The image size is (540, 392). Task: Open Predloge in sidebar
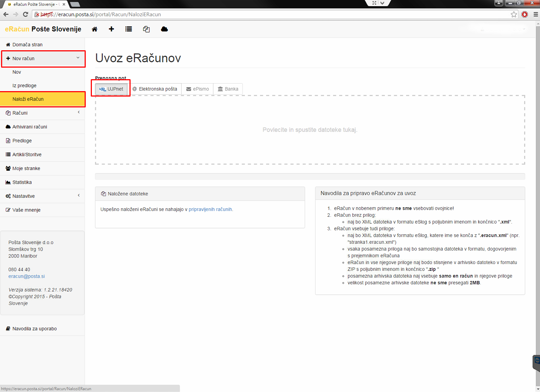click(x=42, y=141)
